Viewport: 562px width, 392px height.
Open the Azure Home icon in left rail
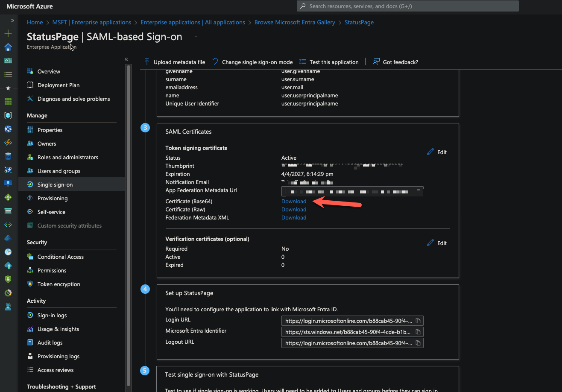point(8,47)
